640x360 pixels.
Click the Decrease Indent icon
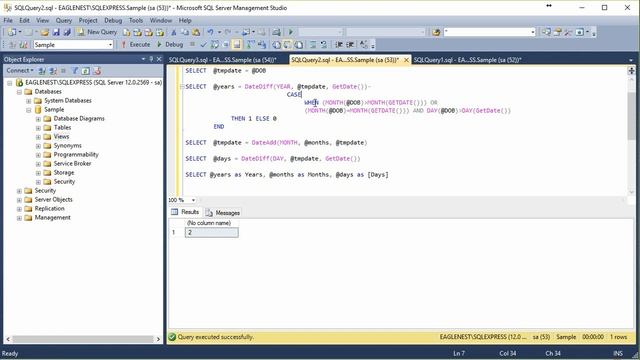tap(339, 44)
